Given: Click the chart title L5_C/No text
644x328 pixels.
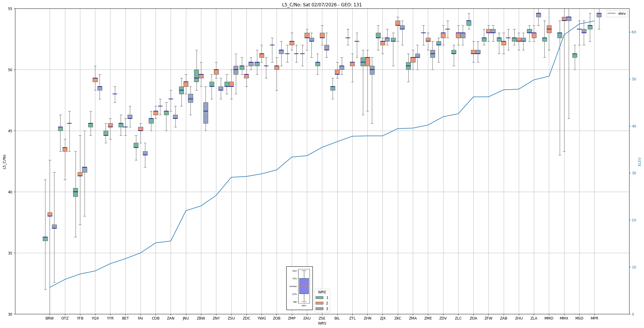Looking at the screenshot, I should 322,5.
